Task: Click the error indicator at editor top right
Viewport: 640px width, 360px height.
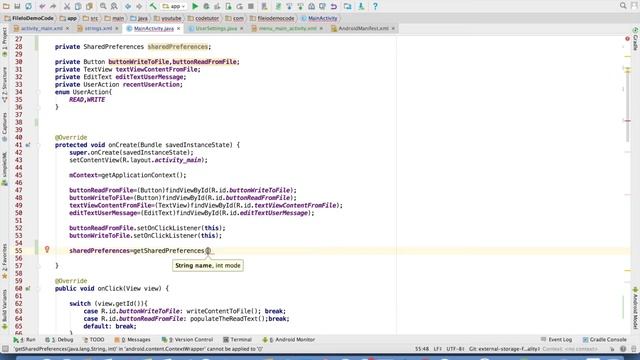Action: pos(627,39)
